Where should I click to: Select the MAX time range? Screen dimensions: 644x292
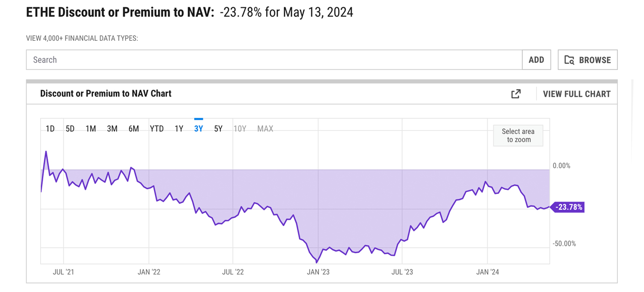click(265, 129)
